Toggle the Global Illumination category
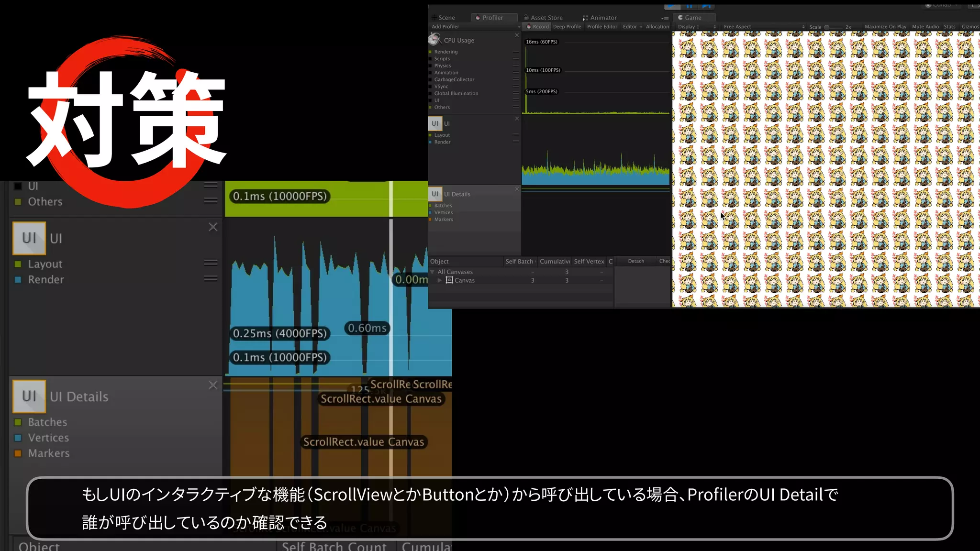Image resolution: width=980 pixels, height=551 pixels. [431, 93]
